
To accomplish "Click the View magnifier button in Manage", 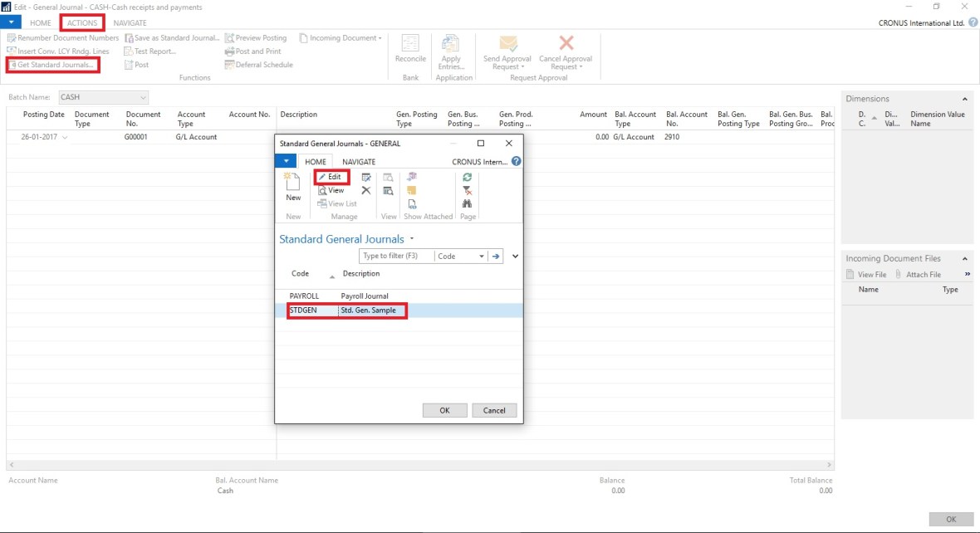I will click(x=331, y=190).
